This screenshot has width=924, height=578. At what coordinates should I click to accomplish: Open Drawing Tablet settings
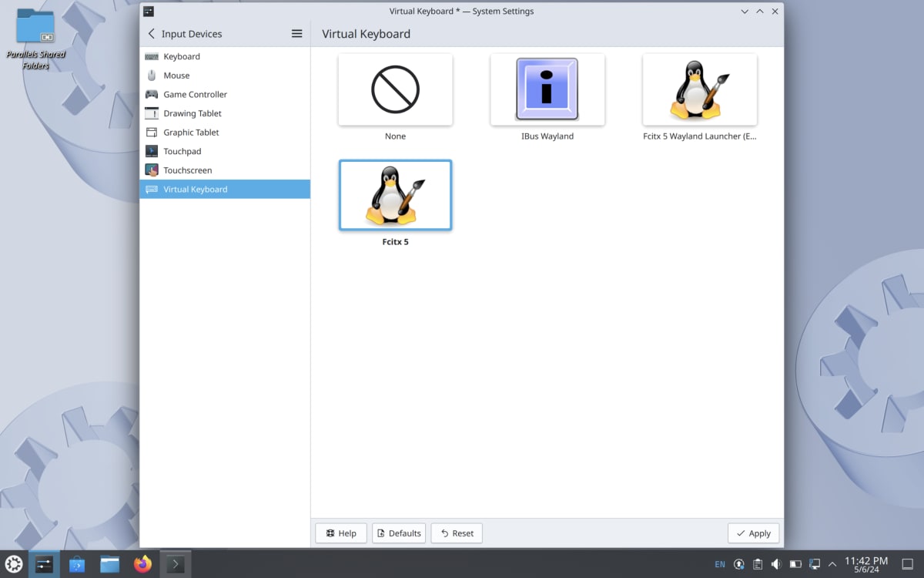pos(225,113)
